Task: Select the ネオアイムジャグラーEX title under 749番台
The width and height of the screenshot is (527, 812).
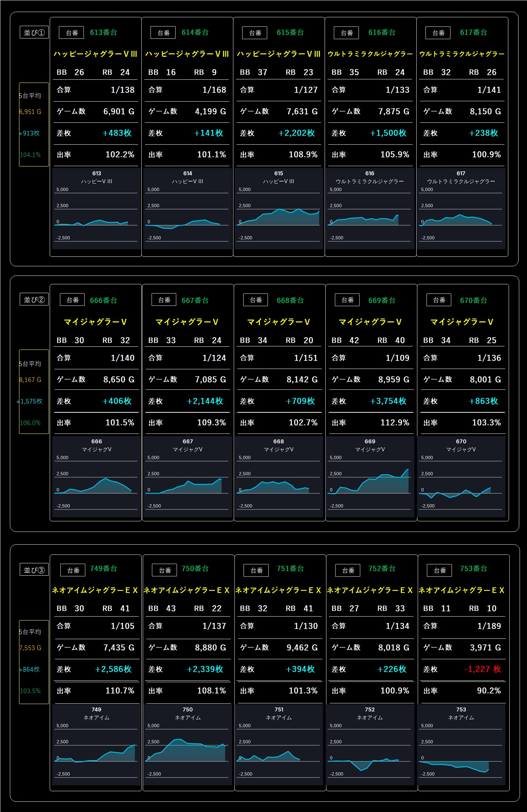Action: point(95,590)
